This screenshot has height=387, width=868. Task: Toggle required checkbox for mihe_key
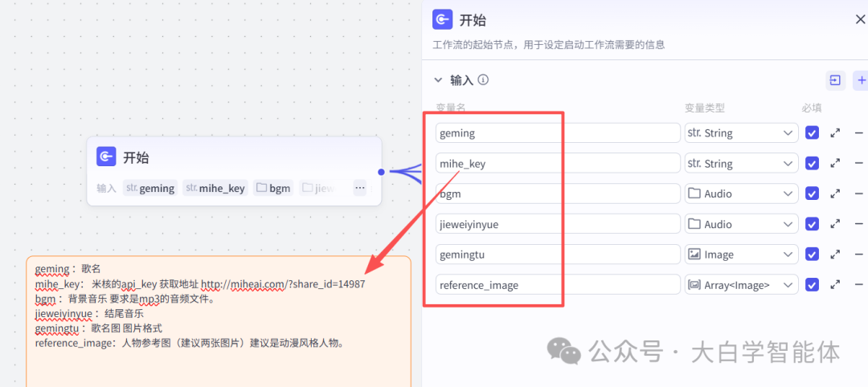(x=812, y=163)
